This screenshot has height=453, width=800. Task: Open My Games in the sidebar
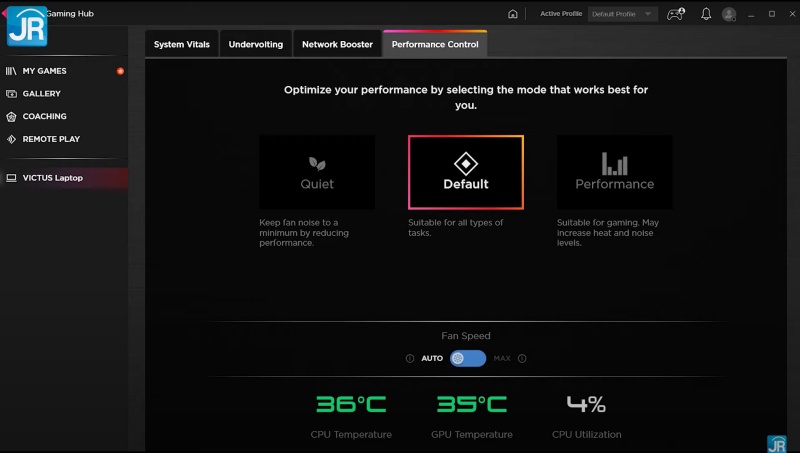pyautogui.click(x=44, y=71)
